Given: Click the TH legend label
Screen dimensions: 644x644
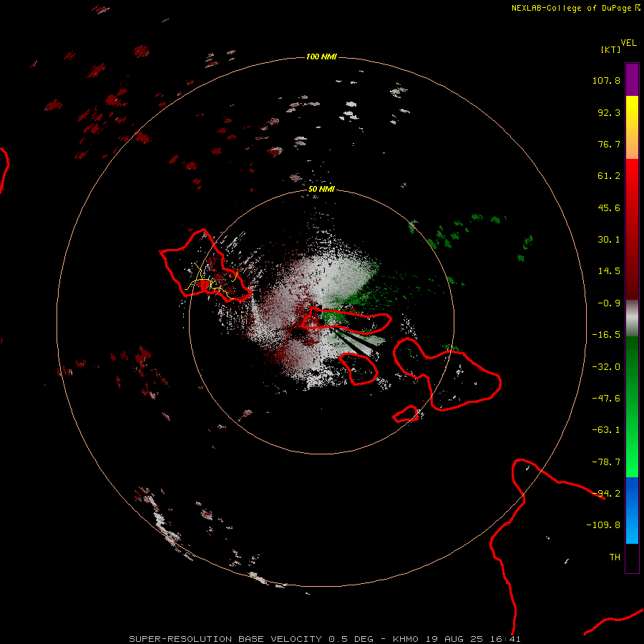Looking at the screenshot, I should click(615, 557).
